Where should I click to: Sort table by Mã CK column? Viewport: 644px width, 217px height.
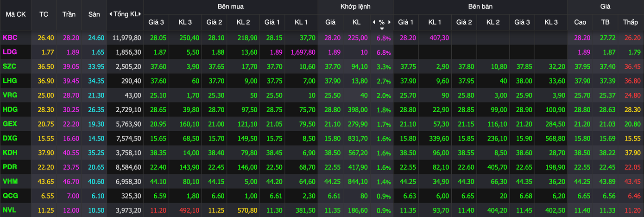point(16,14)
